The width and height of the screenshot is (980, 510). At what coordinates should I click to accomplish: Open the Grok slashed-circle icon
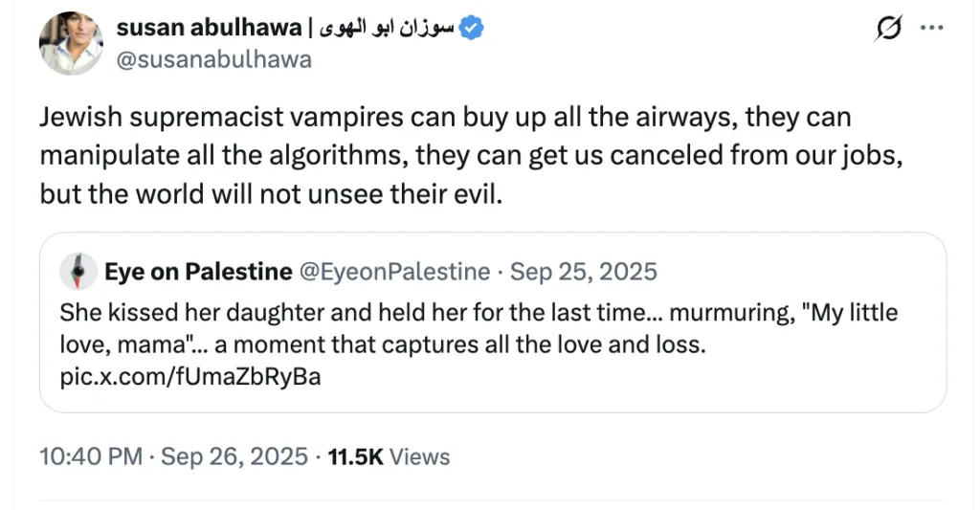coord(888,30)
